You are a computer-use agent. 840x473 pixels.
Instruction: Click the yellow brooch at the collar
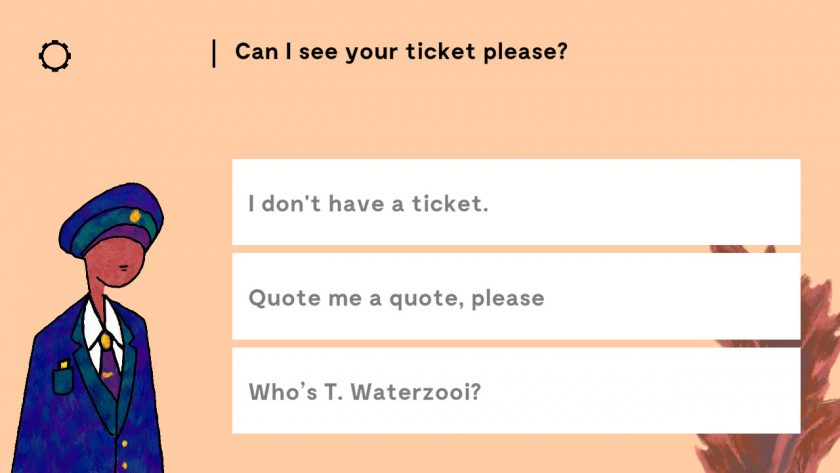[106, 341]
